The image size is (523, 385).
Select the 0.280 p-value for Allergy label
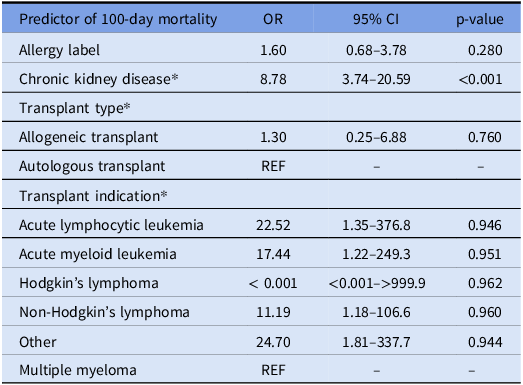click(485, 50)
